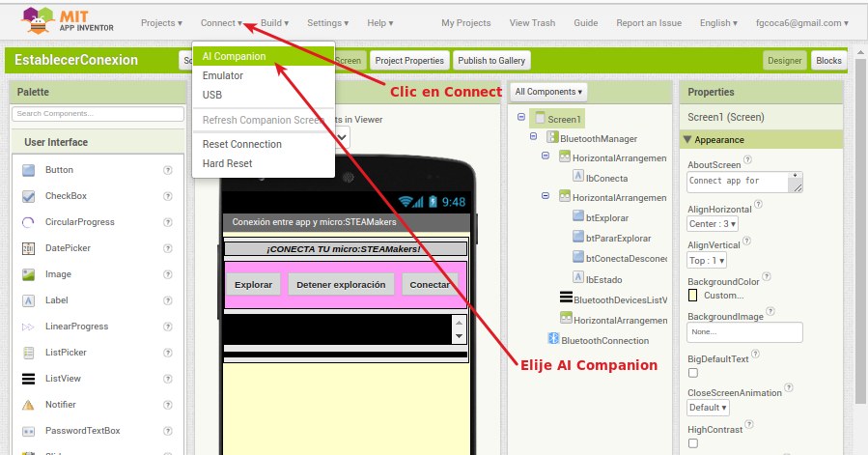Open the English language dropdown
The image size is (868, 455).
coord(718,23)
